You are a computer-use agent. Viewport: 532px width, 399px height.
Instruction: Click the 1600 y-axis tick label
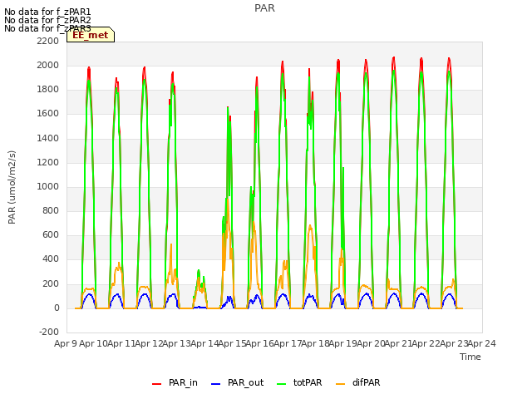[48, 114]
